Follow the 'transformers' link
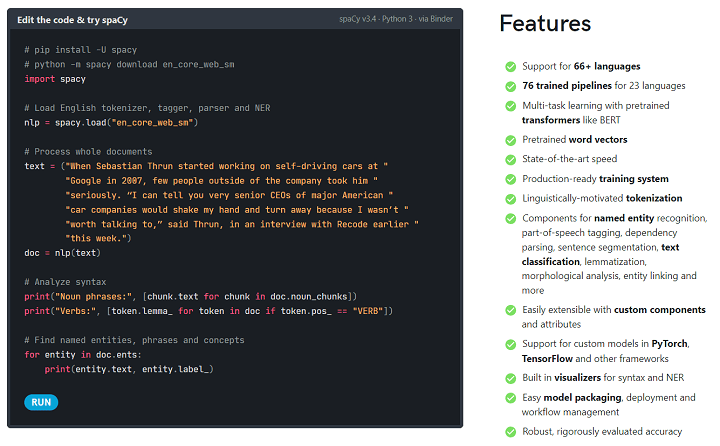This screenshot has height=446, width=720. tap(551, 120)
